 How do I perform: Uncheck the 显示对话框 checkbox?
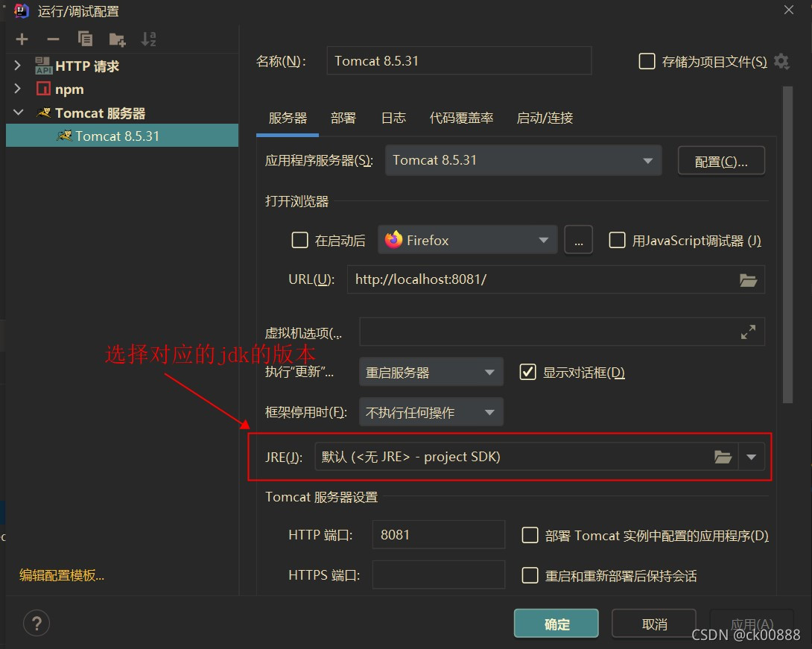tap(527, 372)
